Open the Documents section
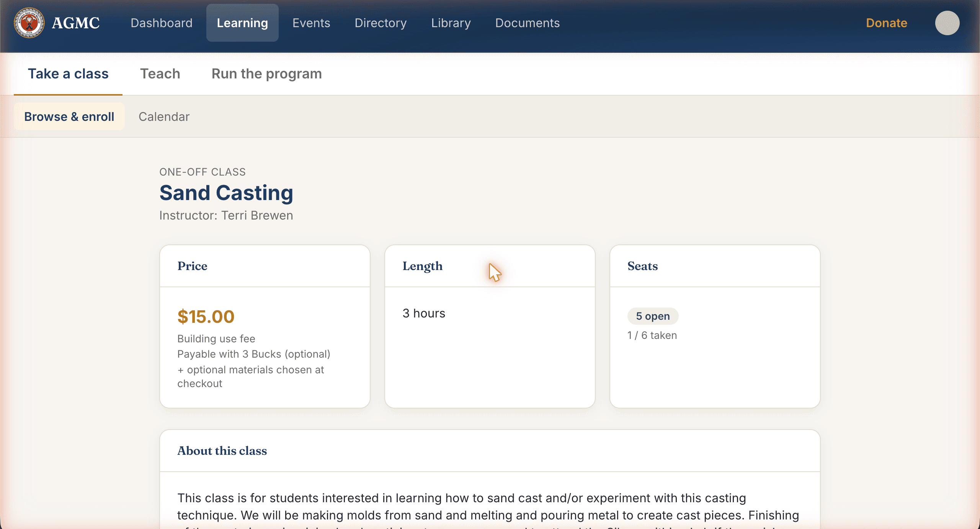980x529 pixels. pos(528,23)
